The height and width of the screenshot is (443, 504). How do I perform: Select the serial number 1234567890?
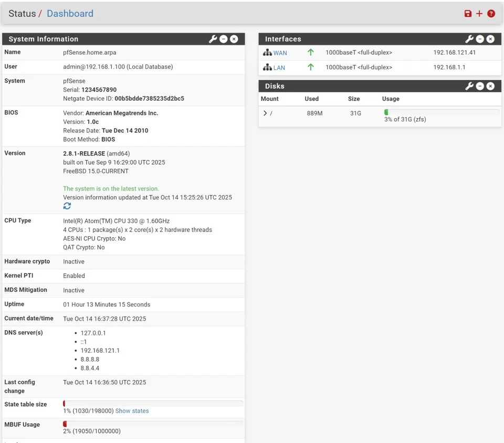pos(99,90)
